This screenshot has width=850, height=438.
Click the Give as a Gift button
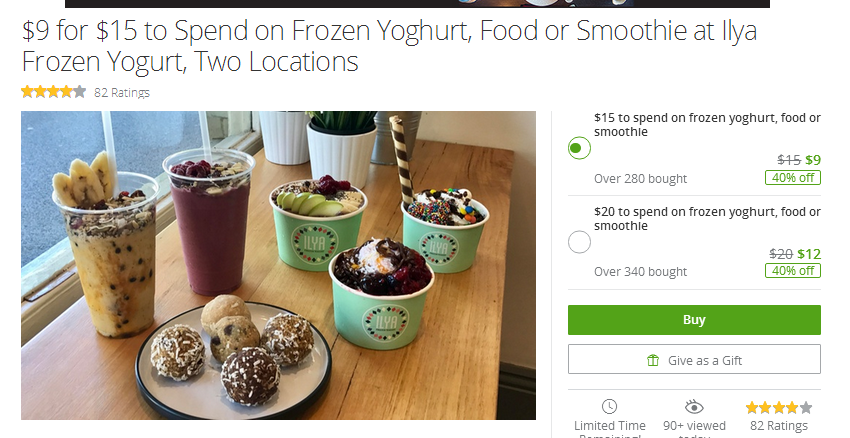694,359
